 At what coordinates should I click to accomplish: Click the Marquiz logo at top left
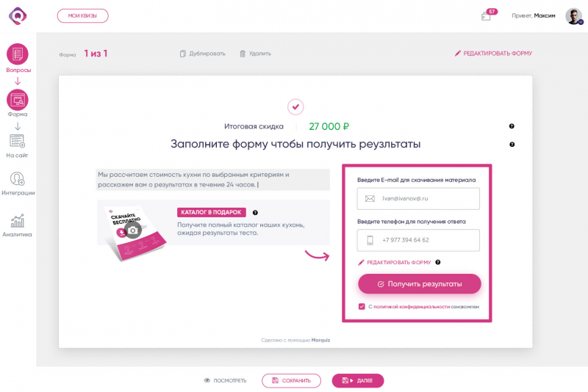tap(18, 15)
